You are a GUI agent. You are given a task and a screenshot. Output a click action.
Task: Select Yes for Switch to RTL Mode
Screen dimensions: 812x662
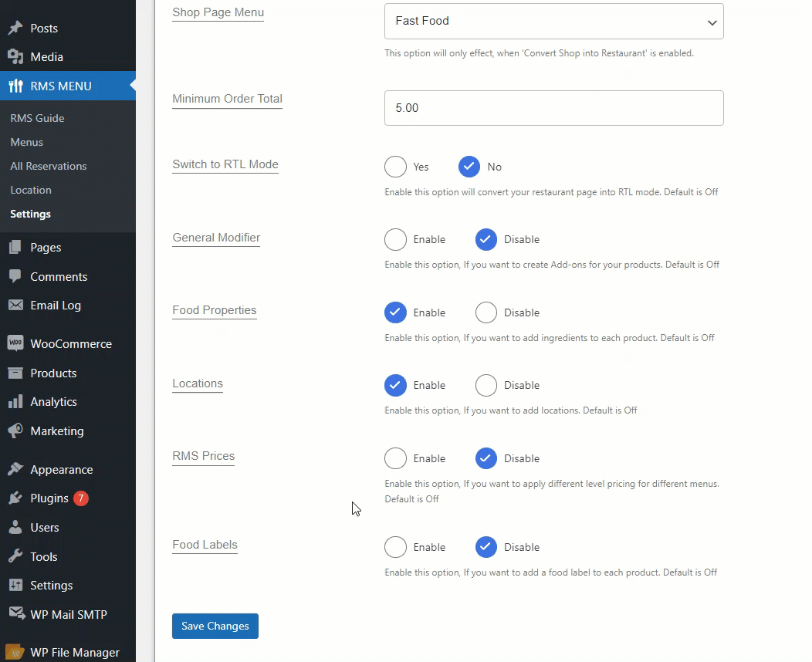coord(396,167)
